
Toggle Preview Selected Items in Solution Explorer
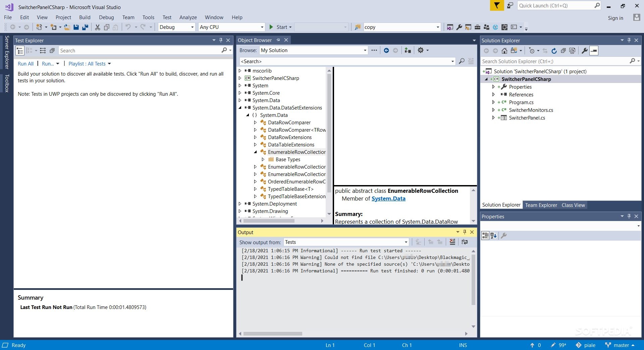point(594,51)
